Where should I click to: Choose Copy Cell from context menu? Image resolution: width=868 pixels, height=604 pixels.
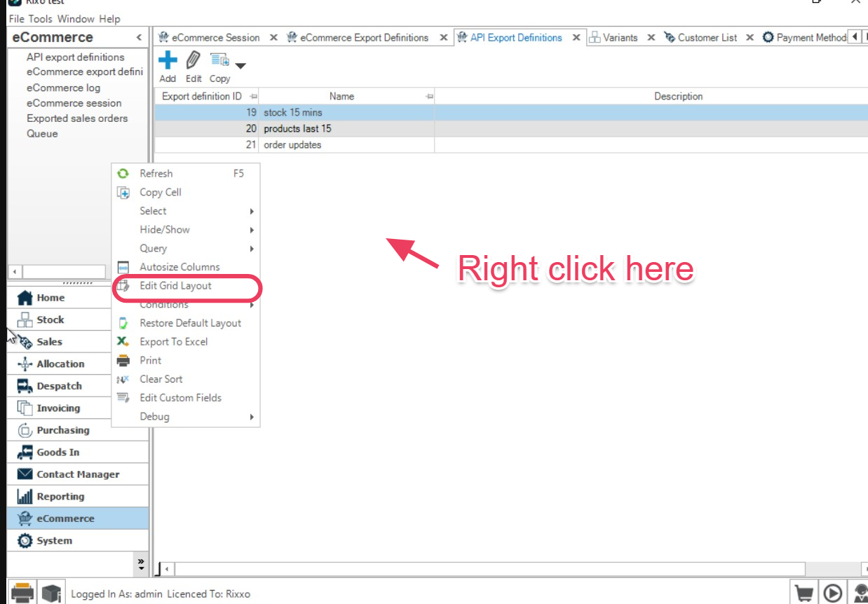186,192
